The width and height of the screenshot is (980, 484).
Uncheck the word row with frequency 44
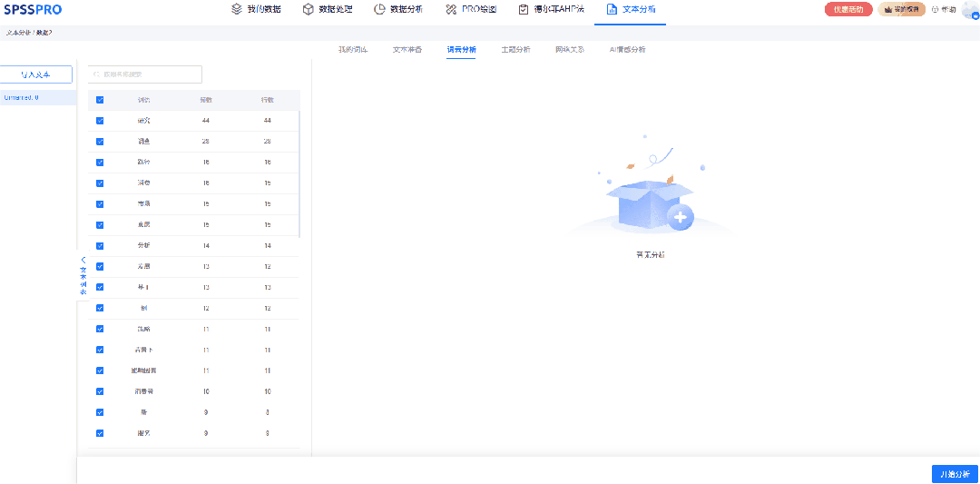(100, 121)
